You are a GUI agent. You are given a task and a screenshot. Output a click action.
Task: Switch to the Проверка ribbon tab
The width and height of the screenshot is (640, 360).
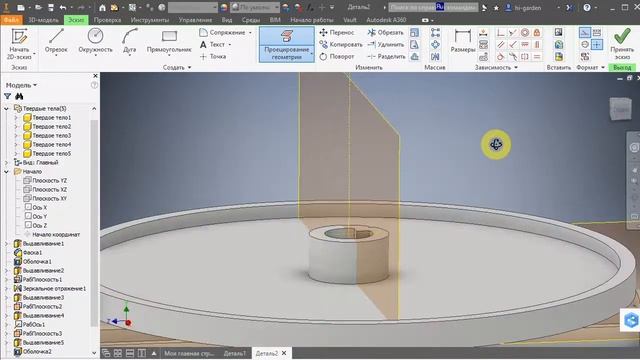(x=107, y=20)
